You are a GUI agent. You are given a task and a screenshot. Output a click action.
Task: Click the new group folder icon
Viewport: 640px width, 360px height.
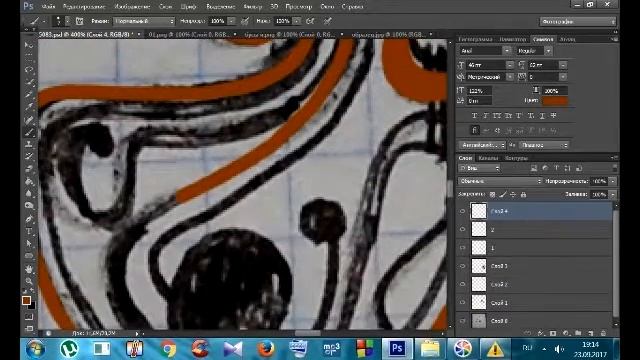coord(578,333)
